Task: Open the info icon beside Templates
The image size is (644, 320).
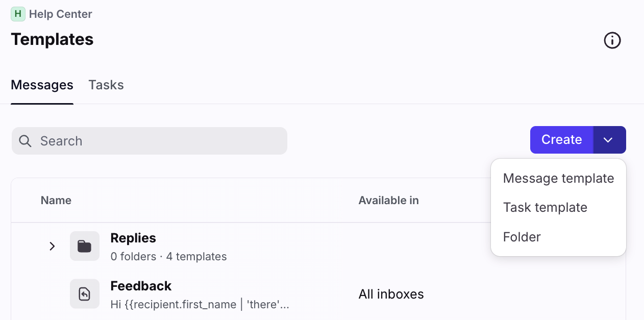Action: [x=612, y=40]
